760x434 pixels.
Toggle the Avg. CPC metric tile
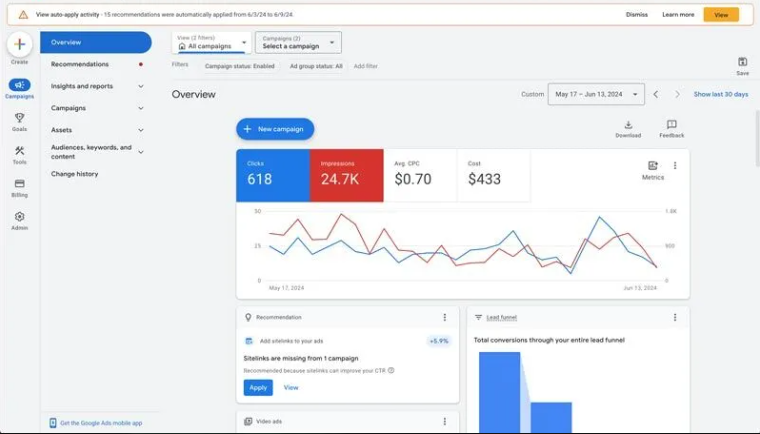click(x=420, y=175)
